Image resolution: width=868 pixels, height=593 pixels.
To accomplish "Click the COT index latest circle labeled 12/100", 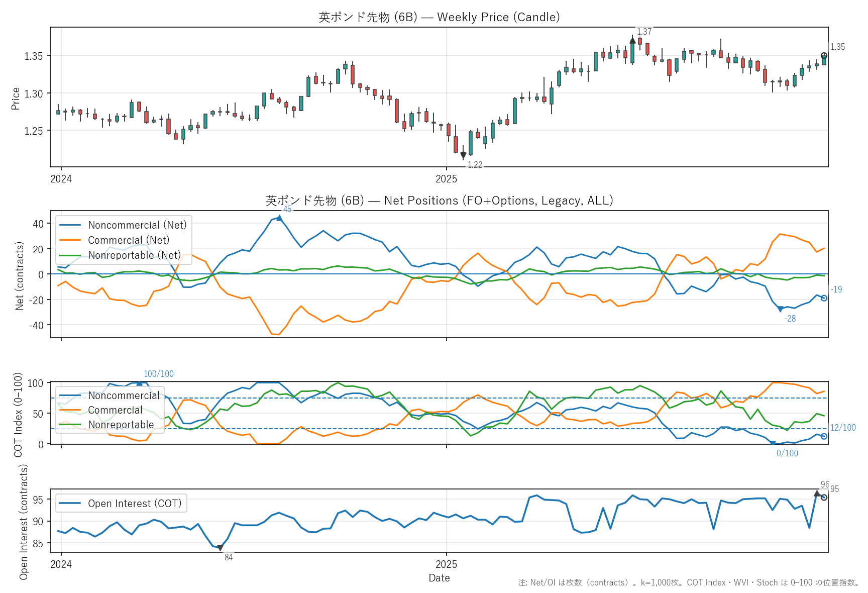I will [x=824, y=436].
